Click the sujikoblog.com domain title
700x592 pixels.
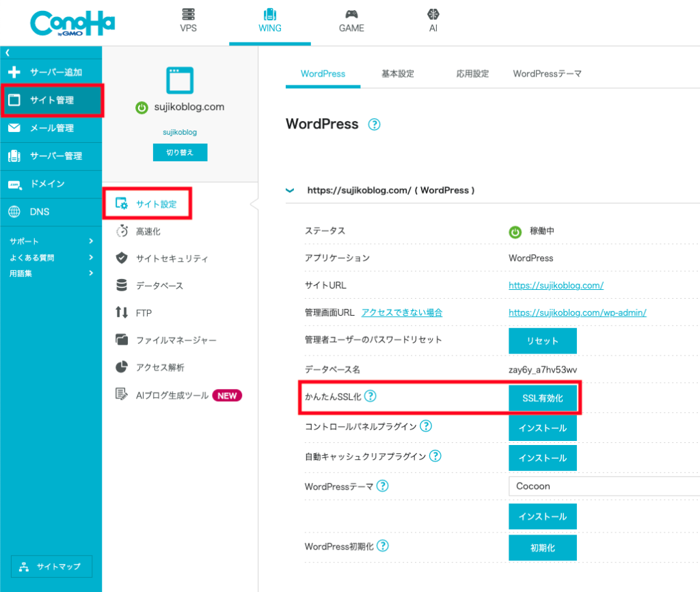(x=189, y=107)
